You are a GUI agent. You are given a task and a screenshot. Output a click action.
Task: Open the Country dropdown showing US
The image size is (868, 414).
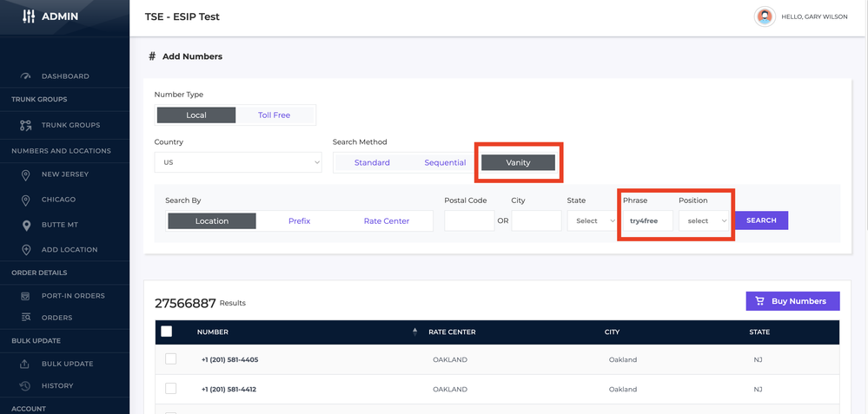tap(238, 162)
